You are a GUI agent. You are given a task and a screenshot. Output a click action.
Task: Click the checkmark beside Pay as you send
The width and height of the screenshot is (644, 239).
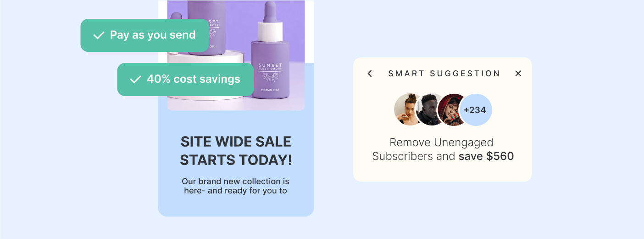coord(99,35)
